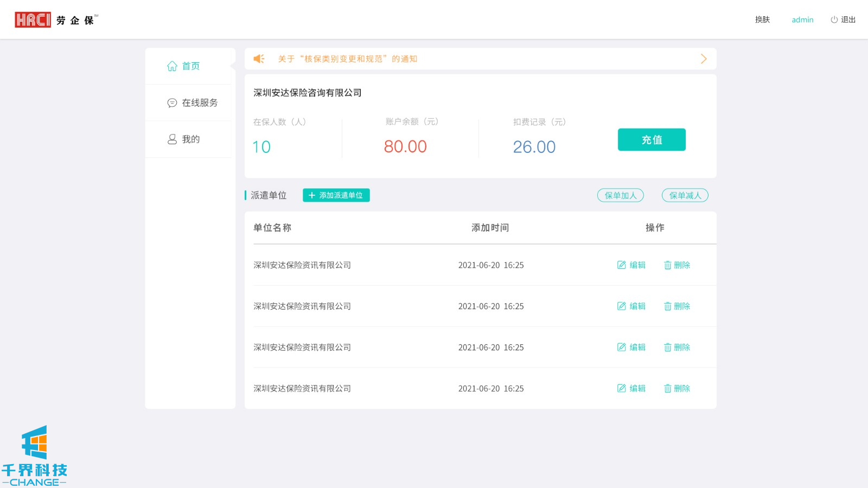Click the 退出 logout power icon
This screenshot has width=868, height=488.
point(834,20)
